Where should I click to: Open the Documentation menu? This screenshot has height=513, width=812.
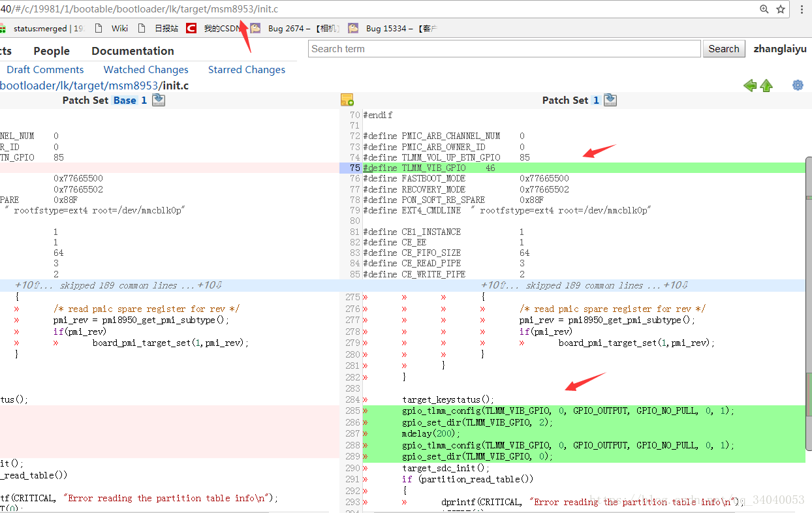tap(133, 51)
